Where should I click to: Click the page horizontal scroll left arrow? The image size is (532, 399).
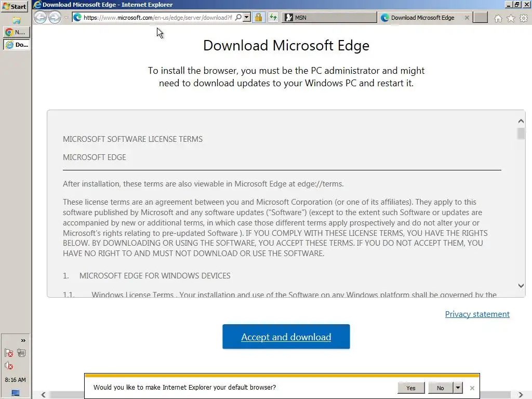coord(44,395)
